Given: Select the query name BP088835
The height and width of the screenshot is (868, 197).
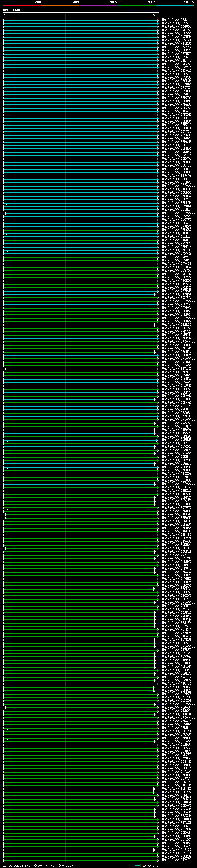Looking at the screenshot, I should 11,10.
